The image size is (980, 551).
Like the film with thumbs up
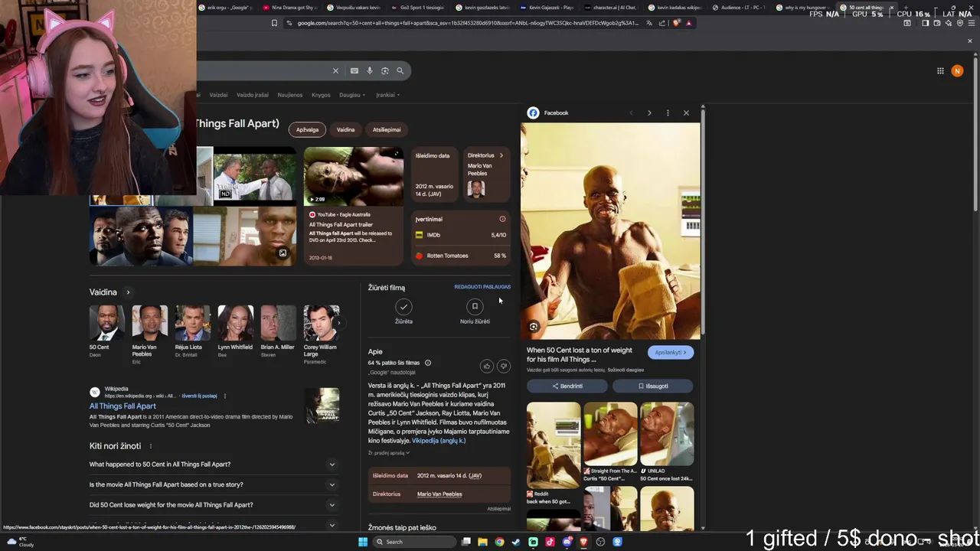pos(487,367)
